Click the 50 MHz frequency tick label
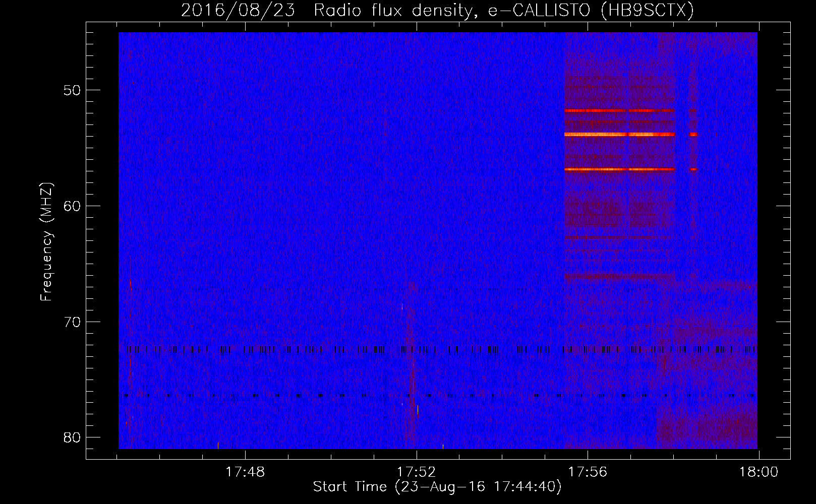816x504 pixels. (x=72, y=90)
